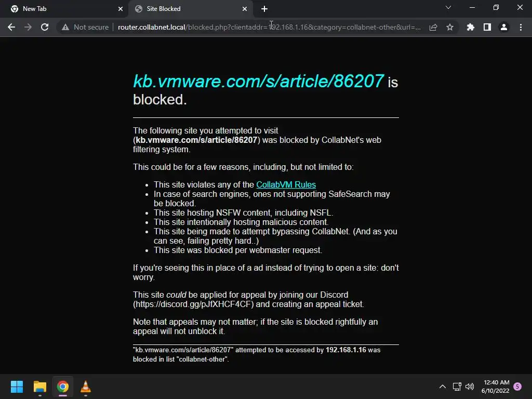
Task: Go back to the previous page
Action: click(x=11, y=27)
